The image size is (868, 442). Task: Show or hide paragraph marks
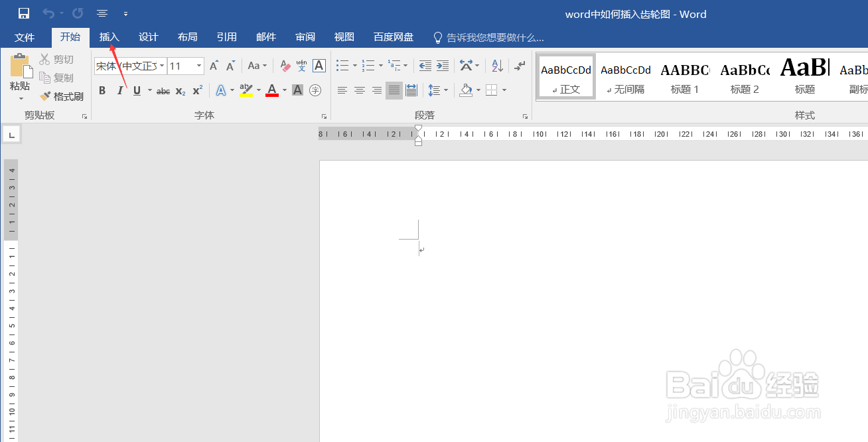point(520,66)
